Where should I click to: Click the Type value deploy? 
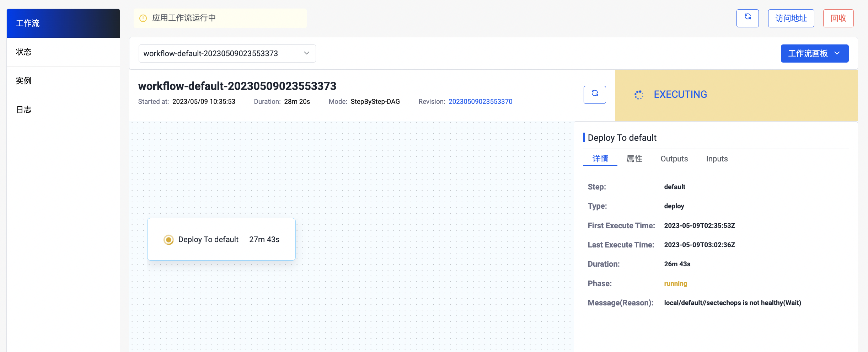674,206
